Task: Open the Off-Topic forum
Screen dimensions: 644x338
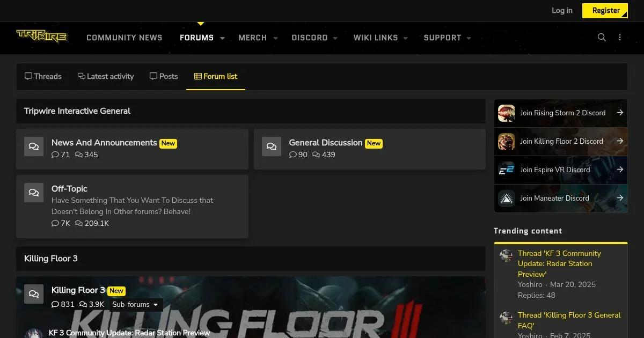Action: point(69,189)
